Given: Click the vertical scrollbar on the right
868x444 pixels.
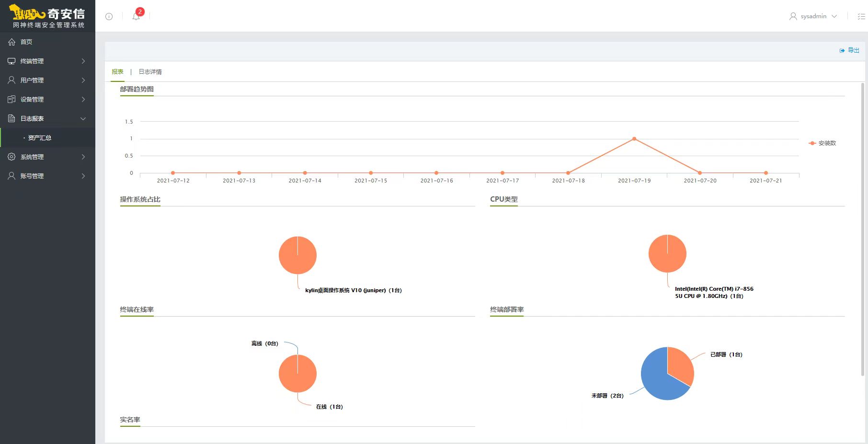Looking at the screenshot, I should pyautogui.click(x=863, y=229).
